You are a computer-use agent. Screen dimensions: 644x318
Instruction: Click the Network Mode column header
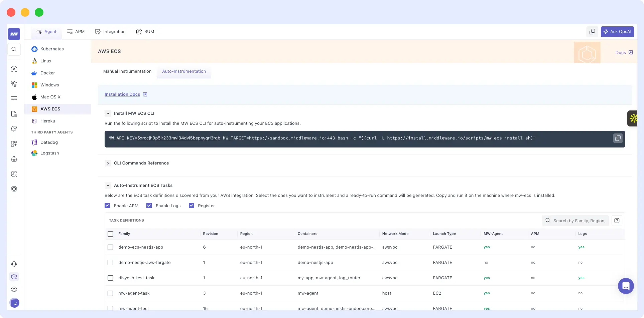pyautogui.click(x=395, y=234)
